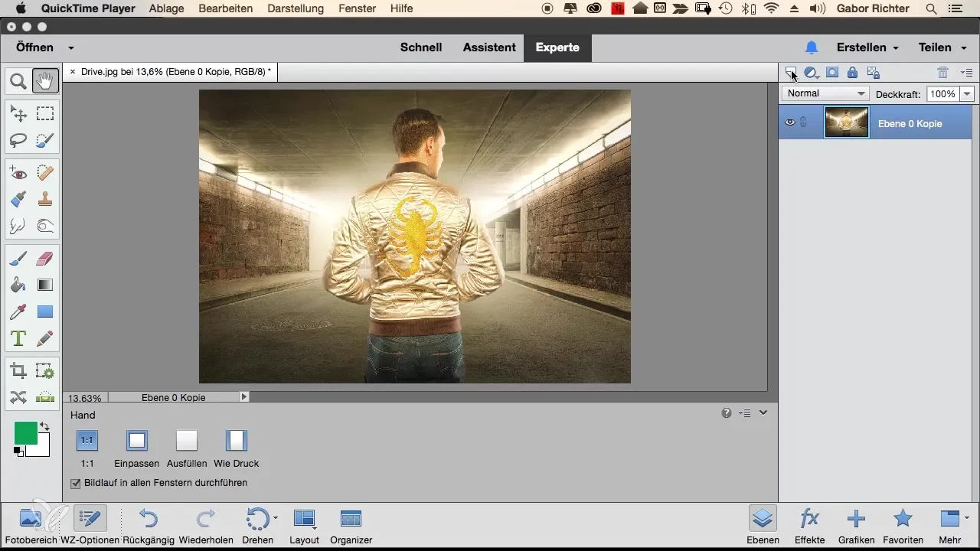Open the Normal blend mode dropdown
This screenshot has width=980, height=551.
(x=825, y=93)
